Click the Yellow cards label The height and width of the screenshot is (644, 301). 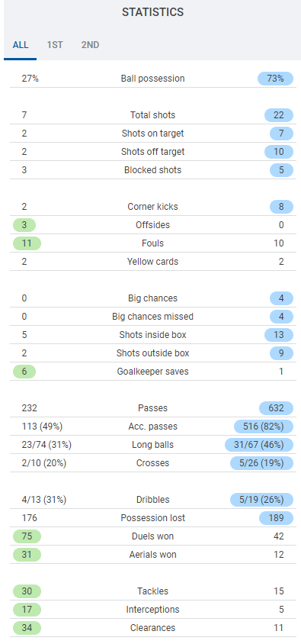pos(152,262)
